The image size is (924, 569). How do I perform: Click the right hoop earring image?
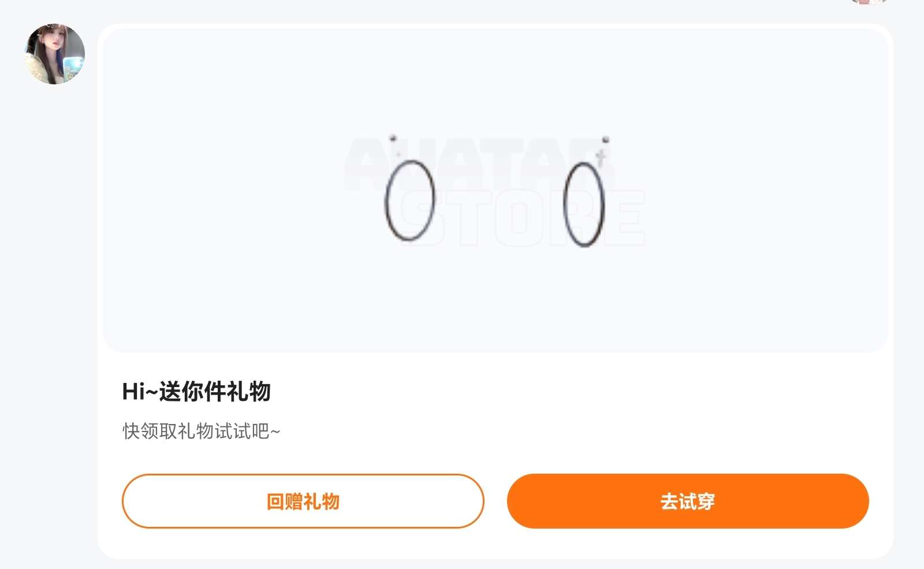pos(584,204)
